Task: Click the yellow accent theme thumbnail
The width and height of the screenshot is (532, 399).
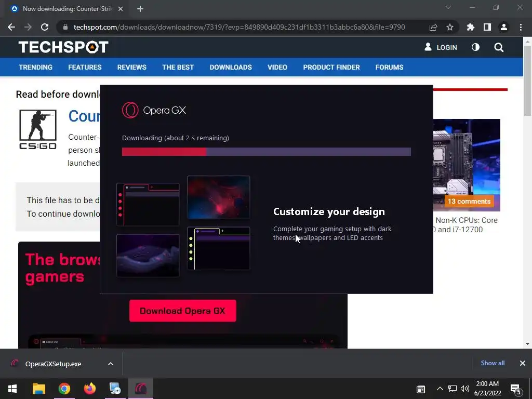Action: 219,248
